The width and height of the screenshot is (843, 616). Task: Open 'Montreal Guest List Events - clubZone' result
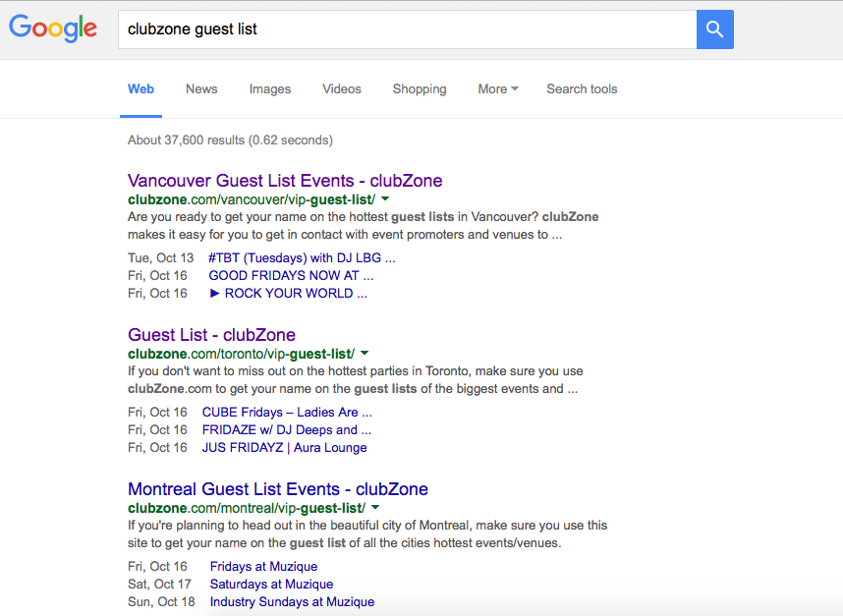(x=278, y=489)
